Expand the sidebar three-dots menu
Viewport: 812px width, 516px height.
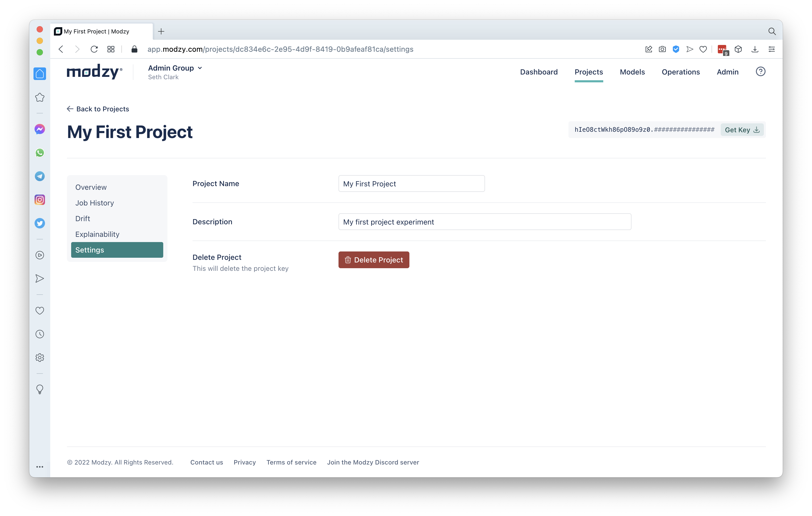pyautogui.click(x=40, y=467)
